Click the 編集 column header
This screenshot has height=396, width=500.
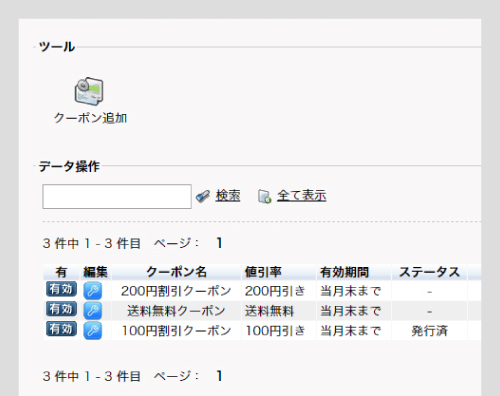pyautogui.click(x=95, y=272)
